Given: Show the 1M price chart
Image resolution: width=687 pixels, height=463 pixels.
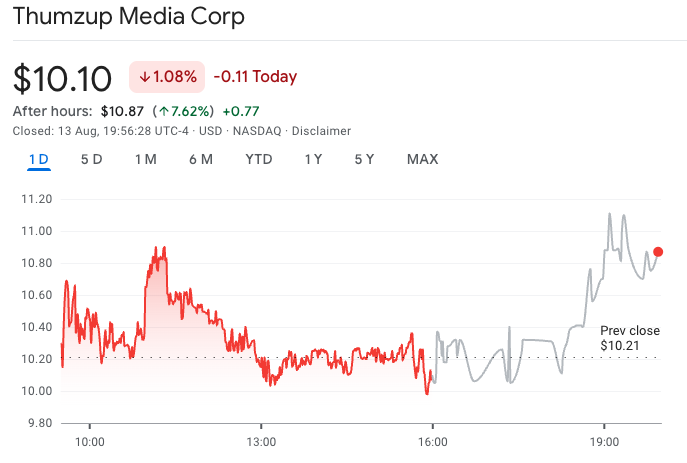Looking at the screenshot, I should pyautogui.click(x=145, y=159).
